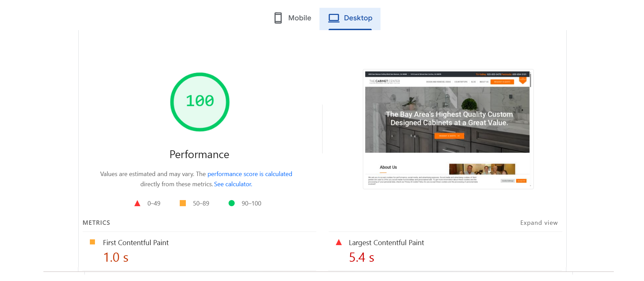Click the mobile phone icon

coord(278,18)
